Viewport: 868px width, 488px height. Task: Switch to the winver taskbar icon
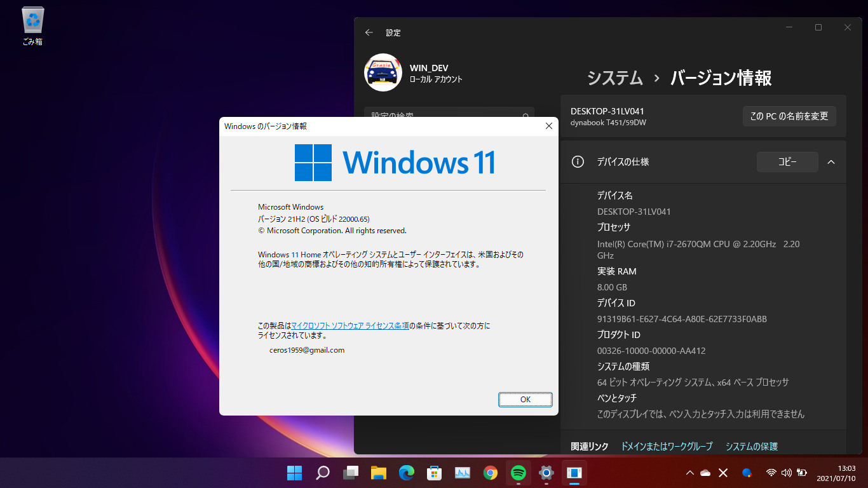pyautogui.click(x=574, y=473)
